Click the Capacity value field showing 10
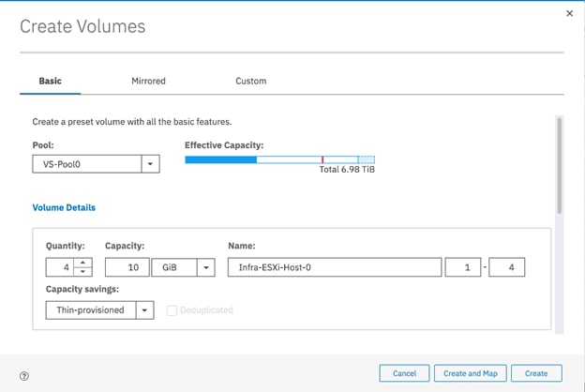The image size is (585, 392). [127, 267]
